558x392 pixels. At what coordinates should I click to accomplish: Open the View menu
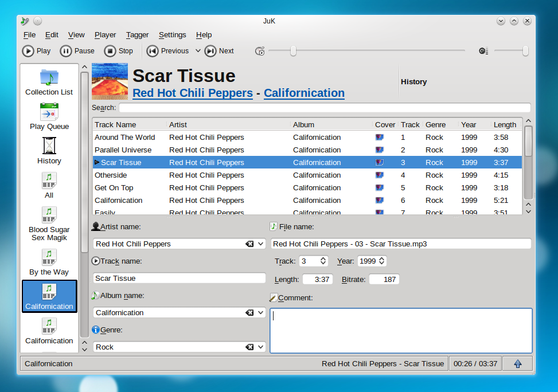click(76, 35)
